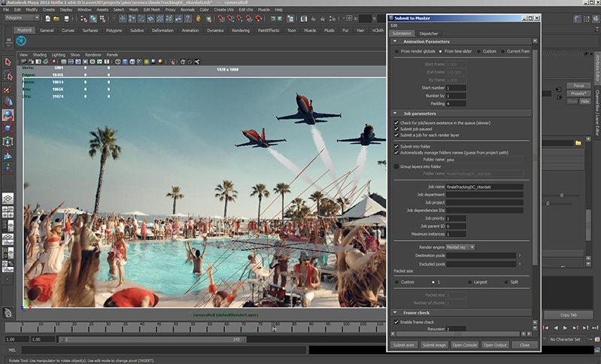Choose the Lasso select tool
This screenshot has width=601, height=364.
[x=8, y=75]
